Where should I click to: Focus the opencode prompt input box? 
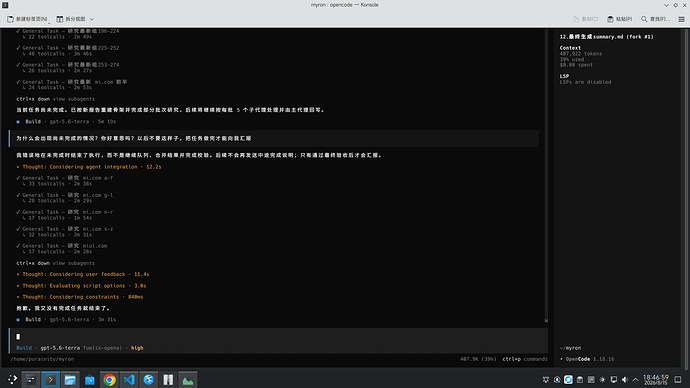[x=278, y=337]
